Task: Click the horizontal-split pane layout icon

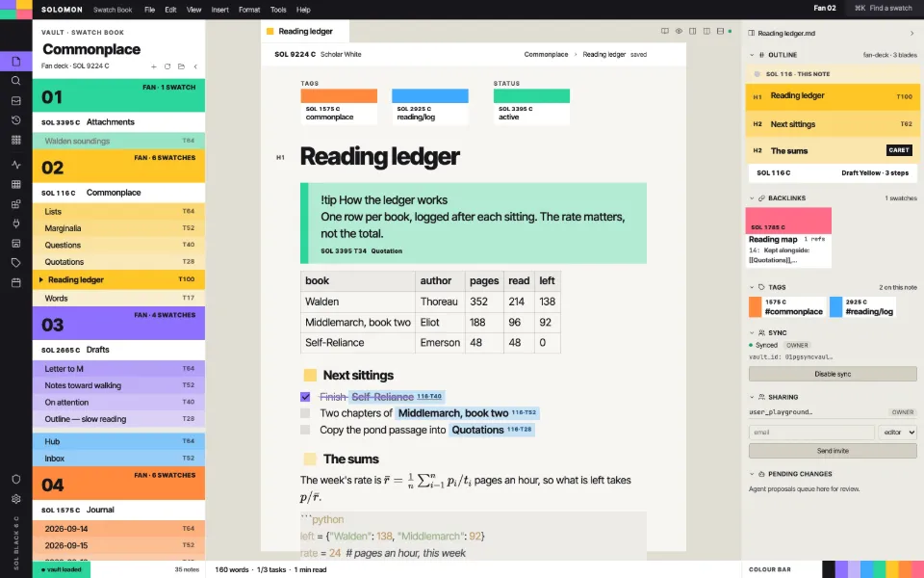Action: (x=720, y=31)
